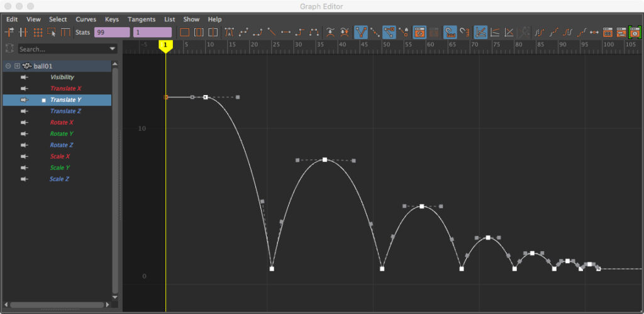Click the Frame All toolbar icon
Image resolution: width=644 pixels, height=314 pixels.
point(184,31)
